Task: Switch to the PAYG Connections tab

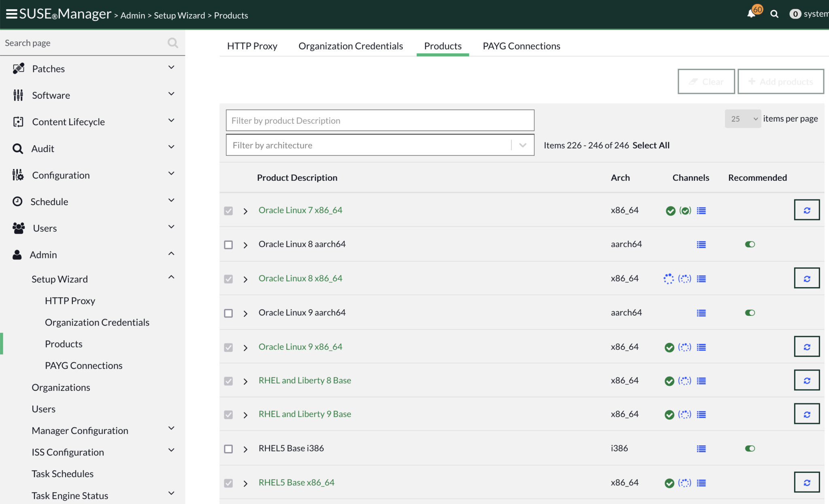Action: (521, 46)
